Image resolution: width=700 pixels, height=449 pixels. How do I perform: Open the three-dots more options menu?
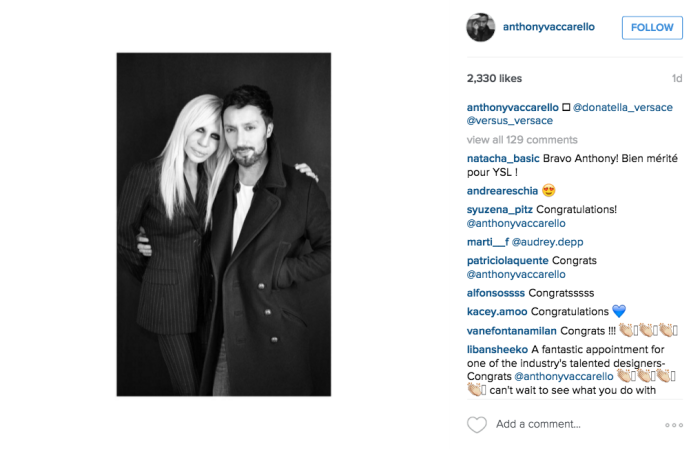(674, 425)
